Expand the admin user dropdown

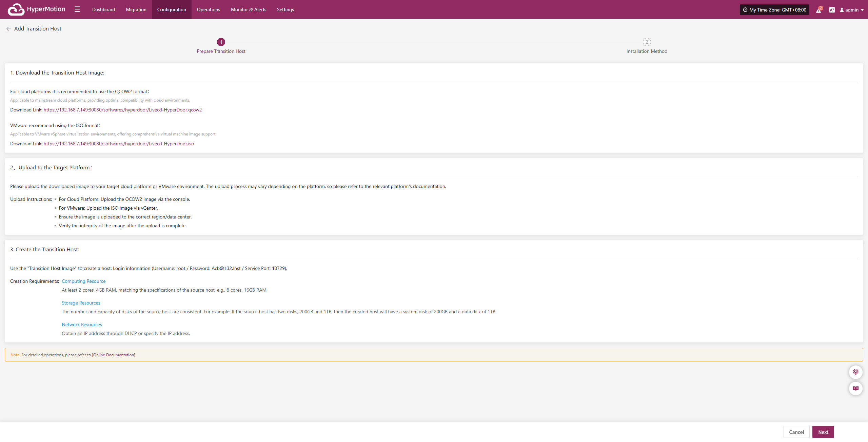(852, 10)
